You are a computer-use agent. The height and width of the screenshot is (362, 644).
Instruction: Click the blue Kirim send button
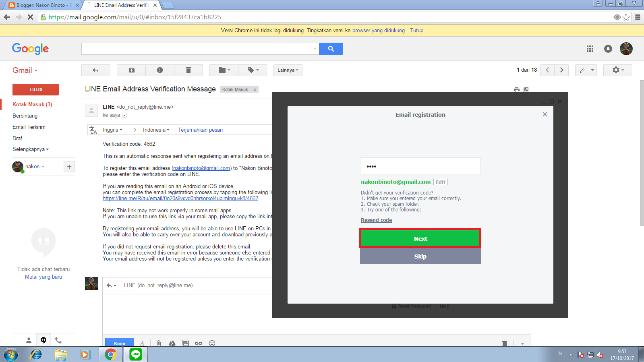pyautogui.click(x=120, y=343)
